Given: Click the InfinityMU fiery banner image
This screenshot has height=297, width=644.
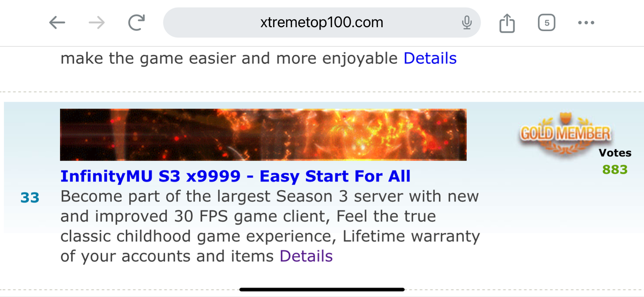Looking at the screenshot, I should click(x=263, y=135).
